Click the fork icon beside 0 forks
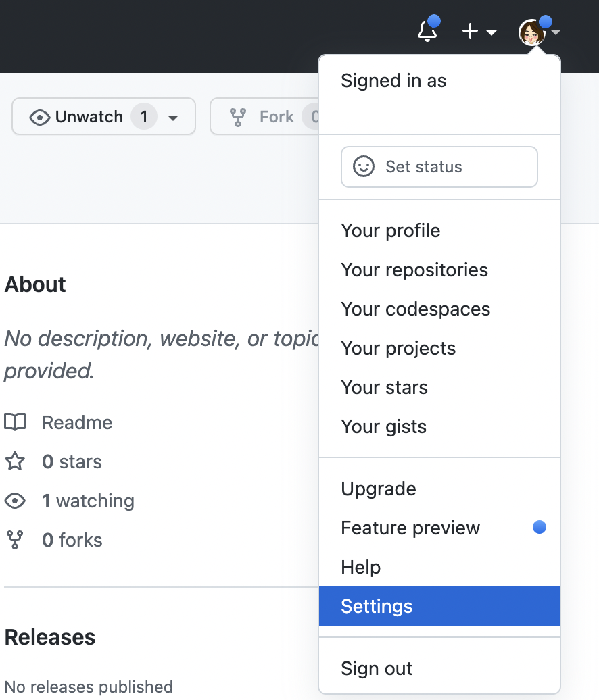The width and height of the screenshot is (599, 700). [15, 541]
